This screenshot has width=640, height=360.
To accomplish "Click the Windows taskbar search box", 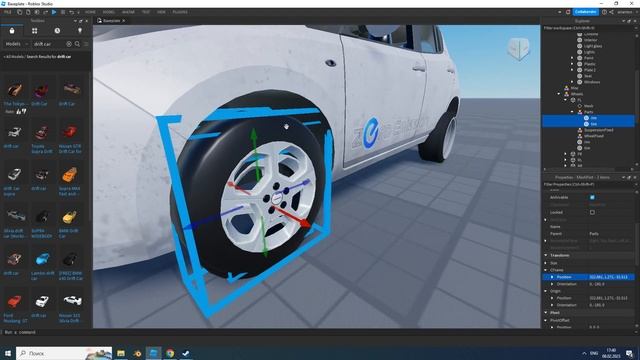I will pos(64,353).
